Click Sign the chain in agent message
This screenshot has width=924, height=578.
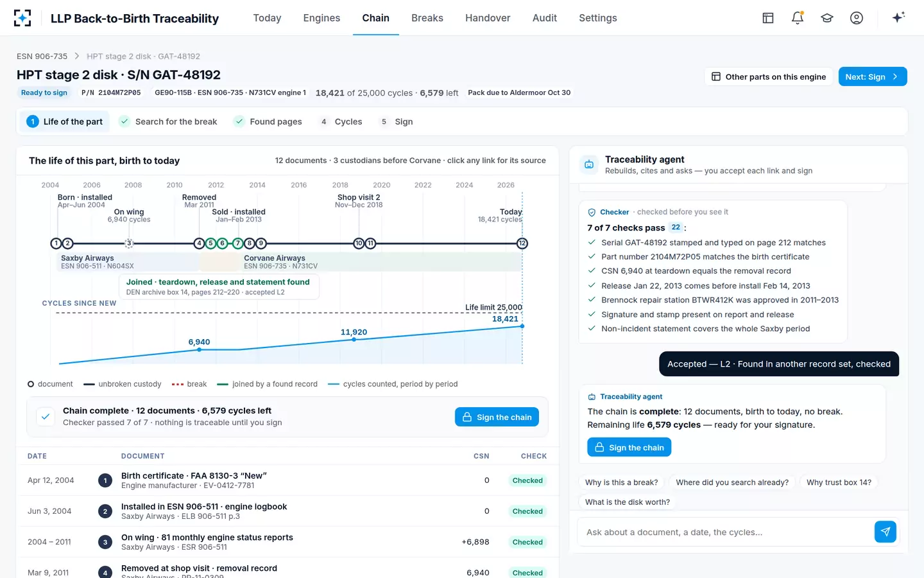629,447
